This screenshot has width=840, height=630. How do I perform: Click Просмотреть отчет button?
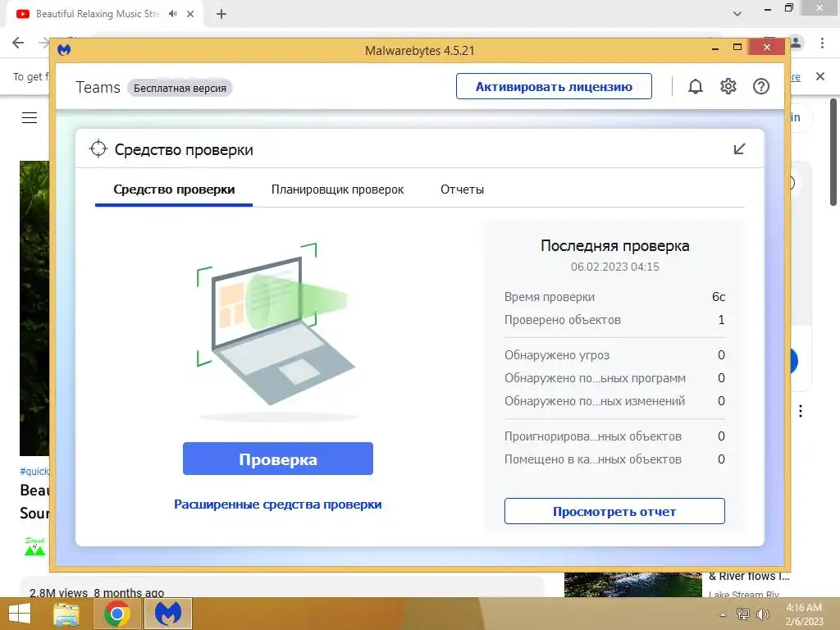614,511
